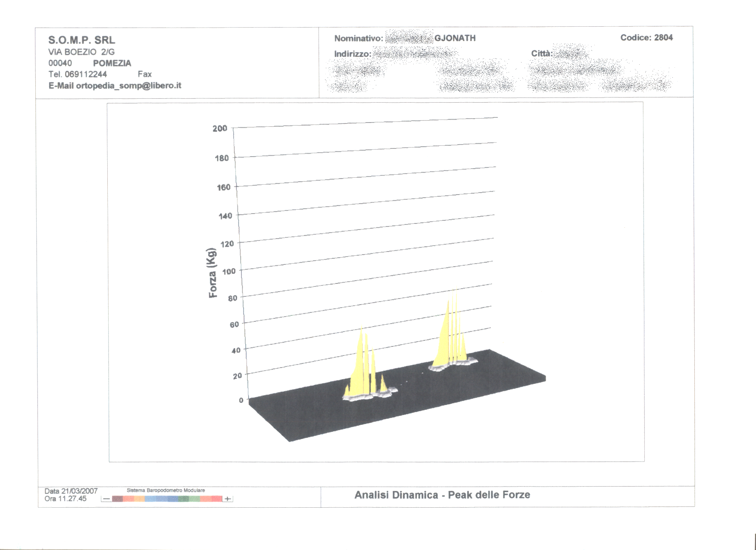Pick the orange swatch on the color scale
The height and width of the screenshot is (550, 756).
(139, 499)
